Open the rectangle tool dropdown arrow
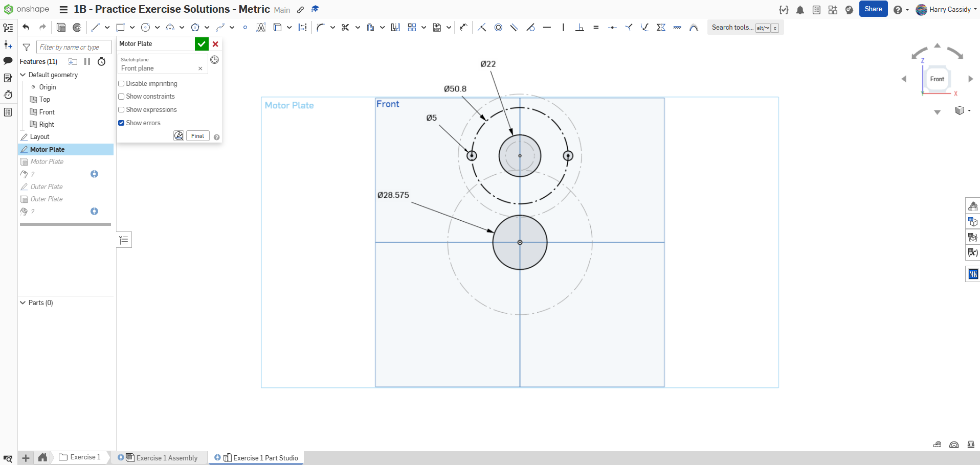This screenshot has height=465, width=980. (x=132, y=28)
